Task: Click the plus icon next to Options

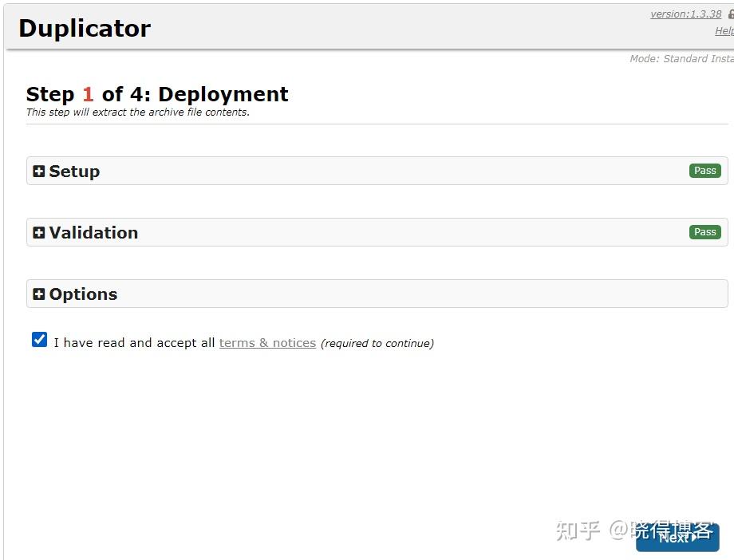Action: click(39, 294)
